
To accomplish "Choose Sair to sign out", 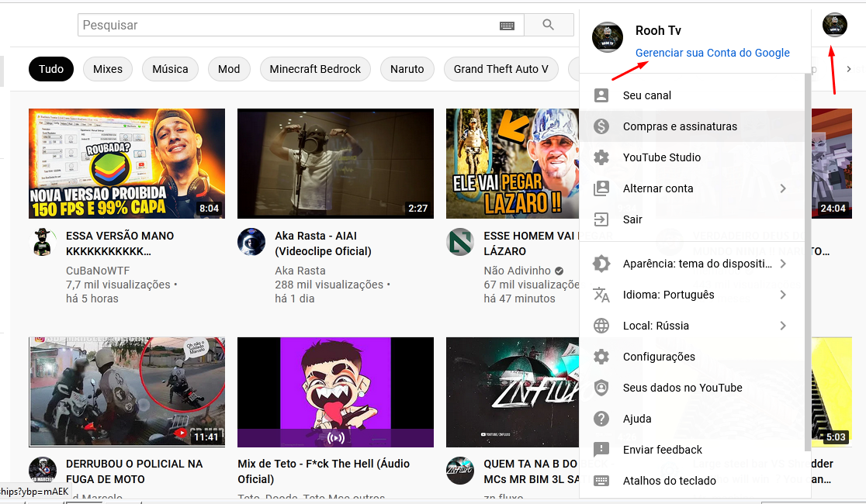I will (x=692, y=219).
